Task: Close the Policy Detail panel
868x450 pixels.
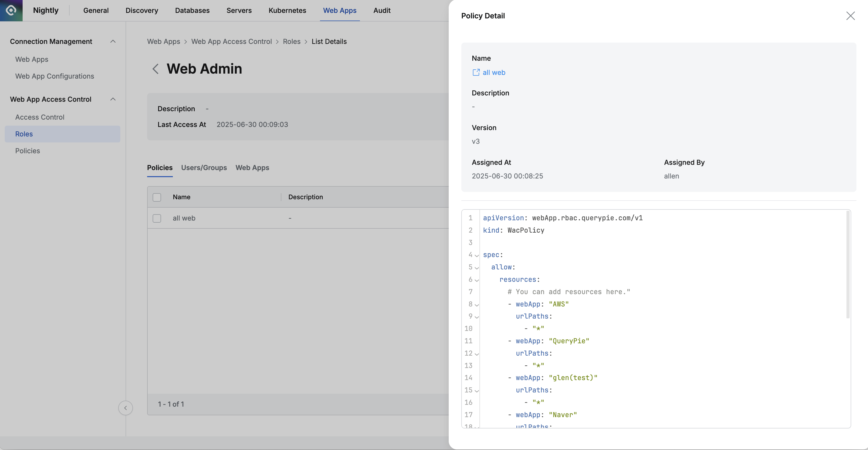Action: (x=850, y=16)
